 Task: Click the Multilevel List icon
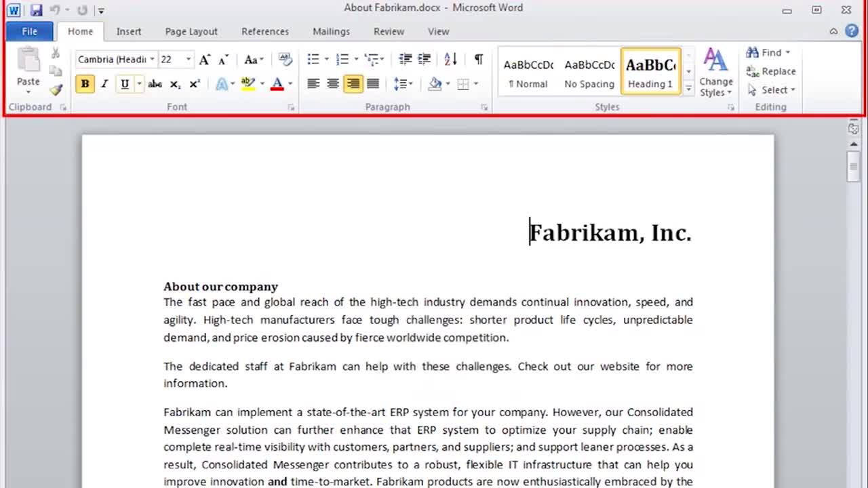pyautogui.click(x=372, y=60)
